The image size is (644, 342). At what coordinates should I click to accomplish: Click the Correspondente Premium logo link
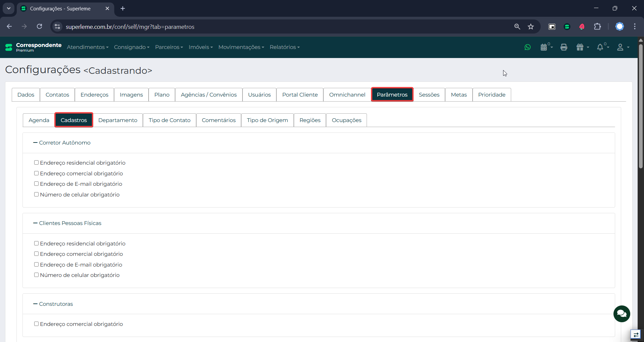[x=34, y=47]
